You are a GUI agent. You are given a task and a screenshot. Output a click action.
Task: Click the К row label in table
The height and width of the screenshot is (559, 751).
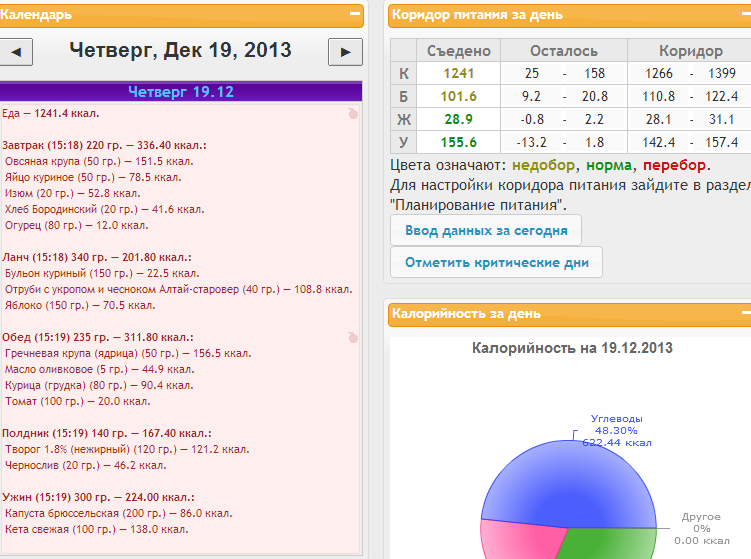(404, 73)
